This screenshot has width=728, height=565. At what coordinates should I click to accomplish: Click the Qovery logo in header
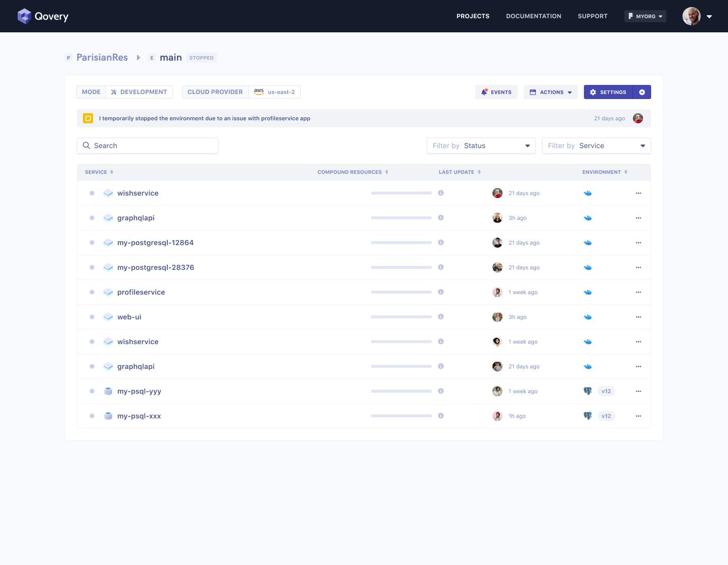click(x=43, y=16)
